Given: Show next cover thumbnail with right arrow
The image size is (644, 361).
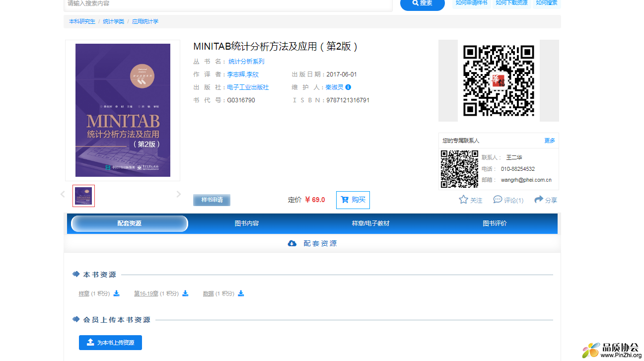Looking at the screenshot, I should (179, 194).
